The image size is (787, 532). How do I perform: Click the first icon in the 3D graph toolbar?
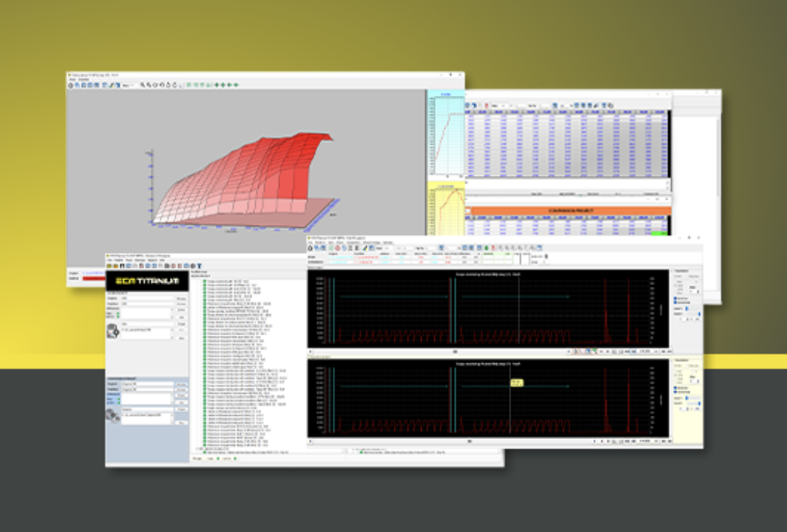click(x=71, y=85)
